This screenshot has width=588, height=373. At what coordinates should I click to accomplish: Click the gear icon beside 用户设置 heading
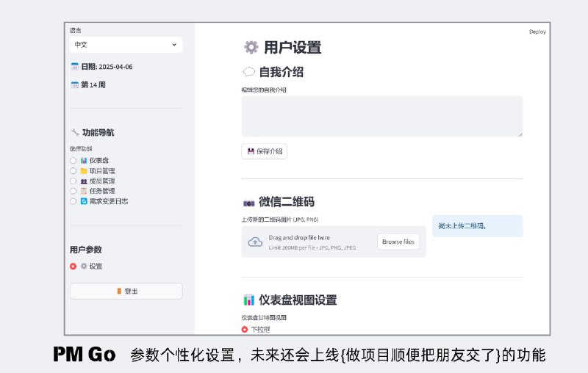251,47
